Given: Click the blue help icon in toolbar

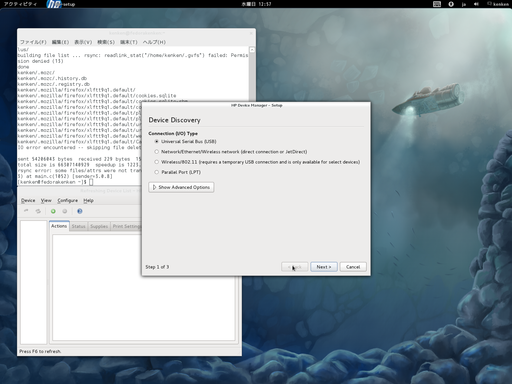Looking at the screenshot, I should [x=80, y=211].
